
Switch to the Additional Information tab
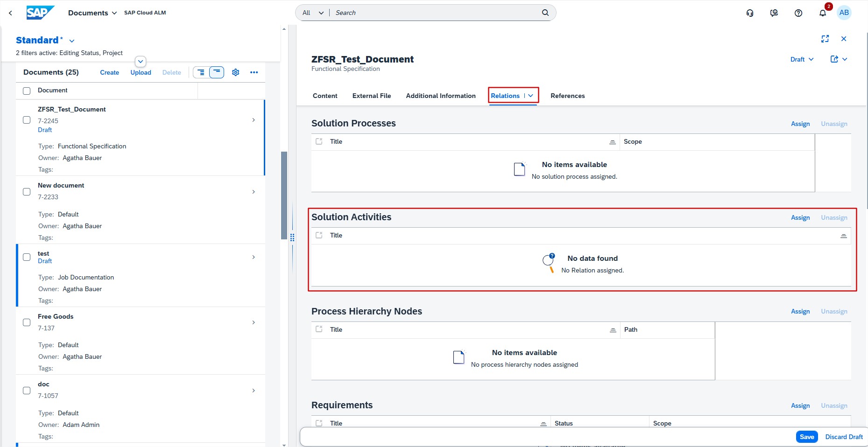[x=440, y=96]
